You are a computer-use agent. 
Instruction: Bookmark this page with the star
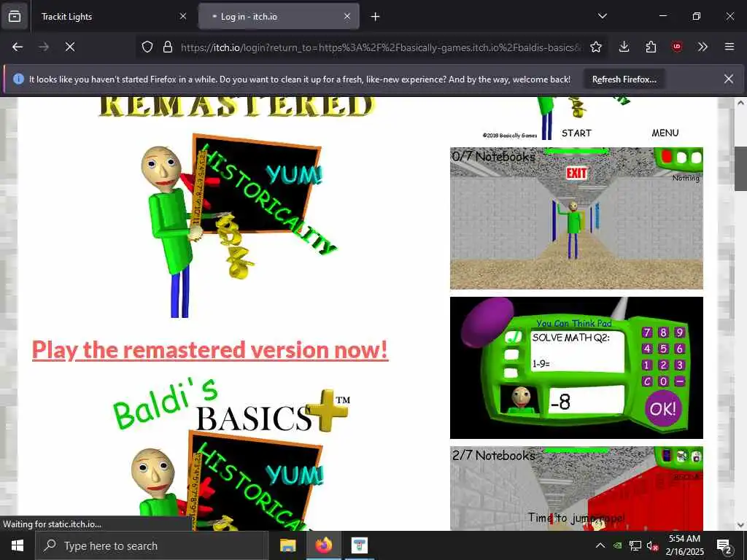pyautogui.click(x=596, y=47)
